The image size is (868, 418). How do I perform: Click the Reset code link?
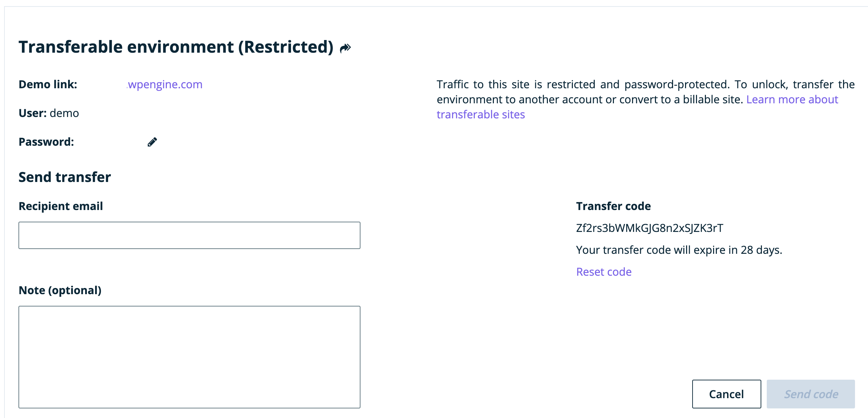(604, 272)
